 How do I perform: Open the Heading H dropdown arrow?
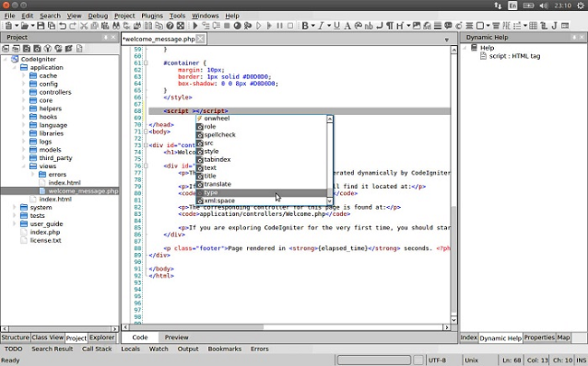coord(408,26)
